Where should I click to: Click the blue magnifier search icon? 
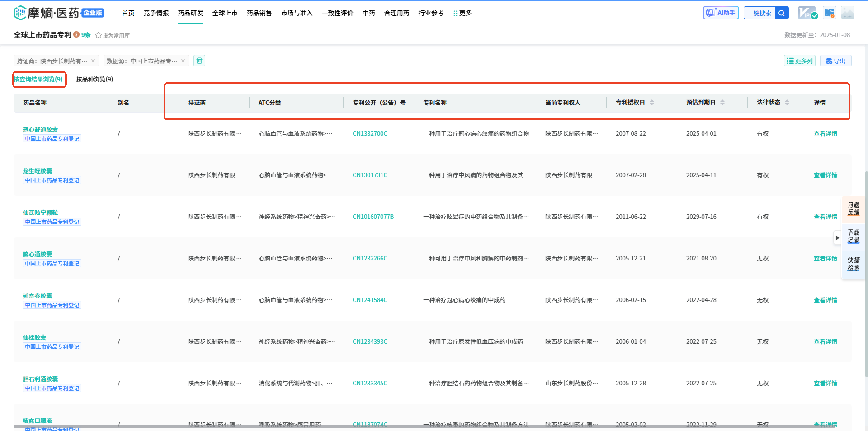[782, 13]
